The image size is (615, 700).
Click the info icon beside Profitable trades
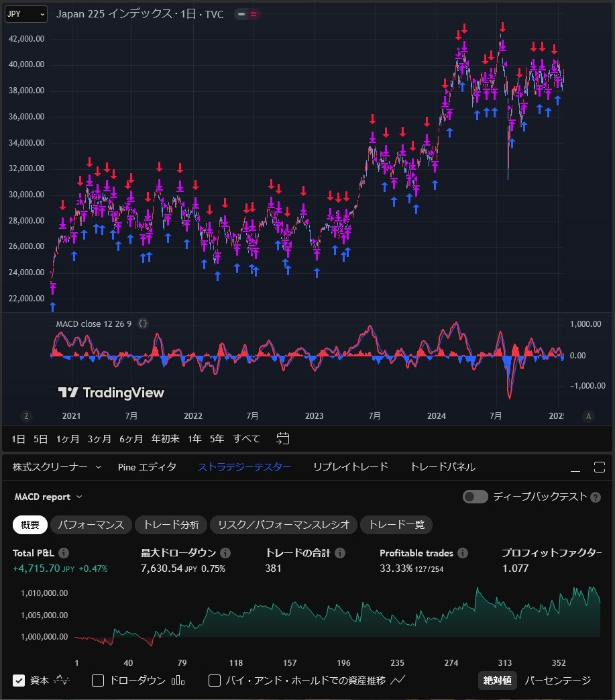[461, 552]
